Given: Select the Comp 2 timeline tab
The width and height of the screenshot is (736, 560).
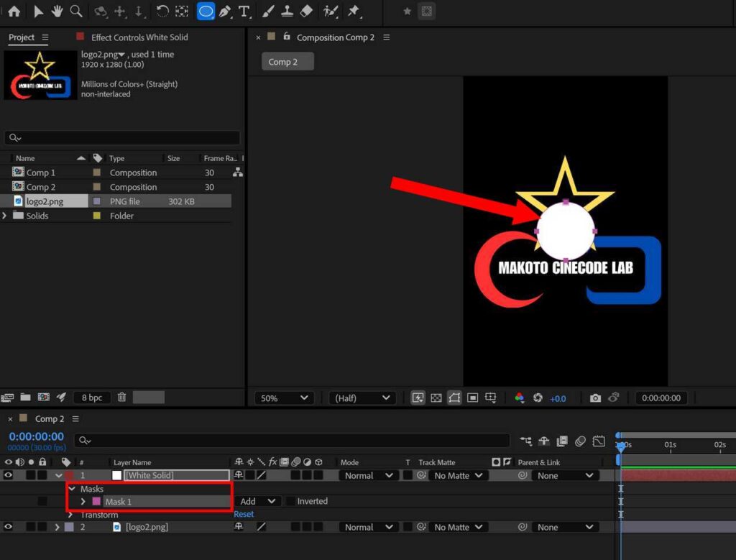Looking at the screenshot, I should pos(50,418).
